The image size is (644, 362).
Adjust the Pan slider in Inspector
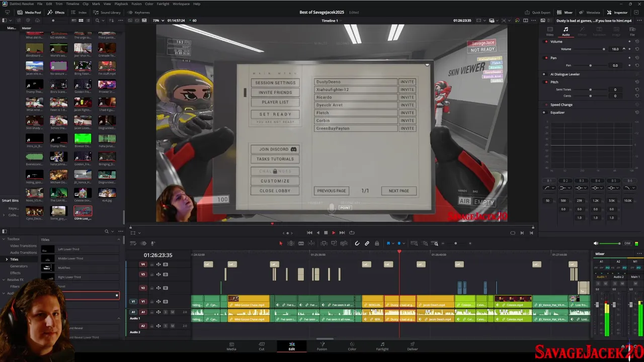590,65
